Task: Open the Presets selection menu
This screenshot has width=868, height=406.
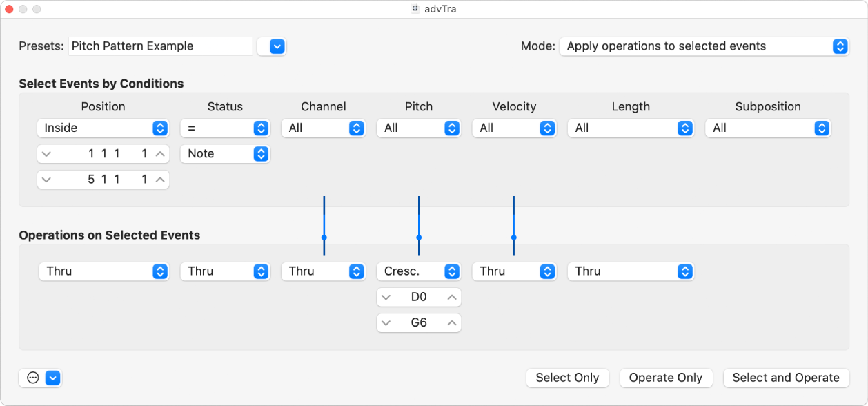Action: click(x=271, y=46)
